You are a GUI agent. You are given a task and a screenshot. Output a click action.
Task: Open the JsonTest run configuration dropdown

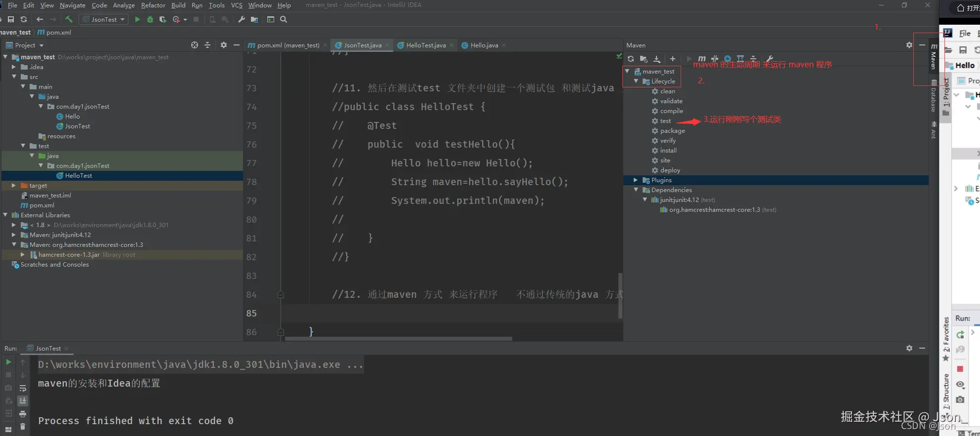(104, 19)
